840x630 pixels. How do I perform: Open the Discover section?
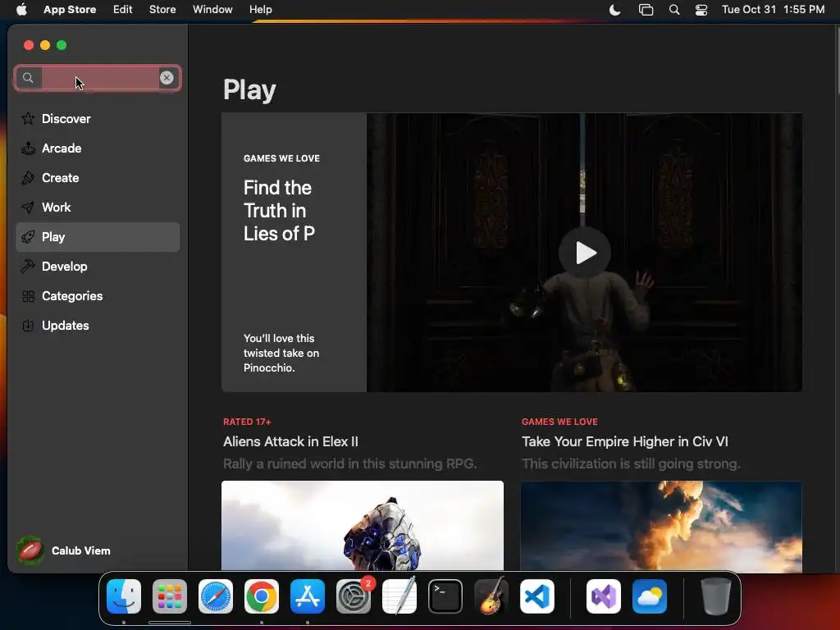click(98, 118)
